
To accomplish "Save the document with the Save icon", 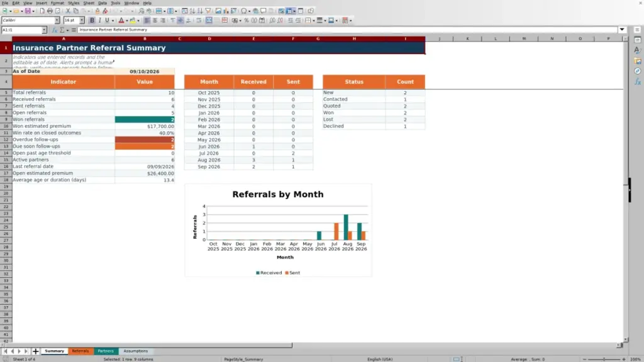I will 28,11.
